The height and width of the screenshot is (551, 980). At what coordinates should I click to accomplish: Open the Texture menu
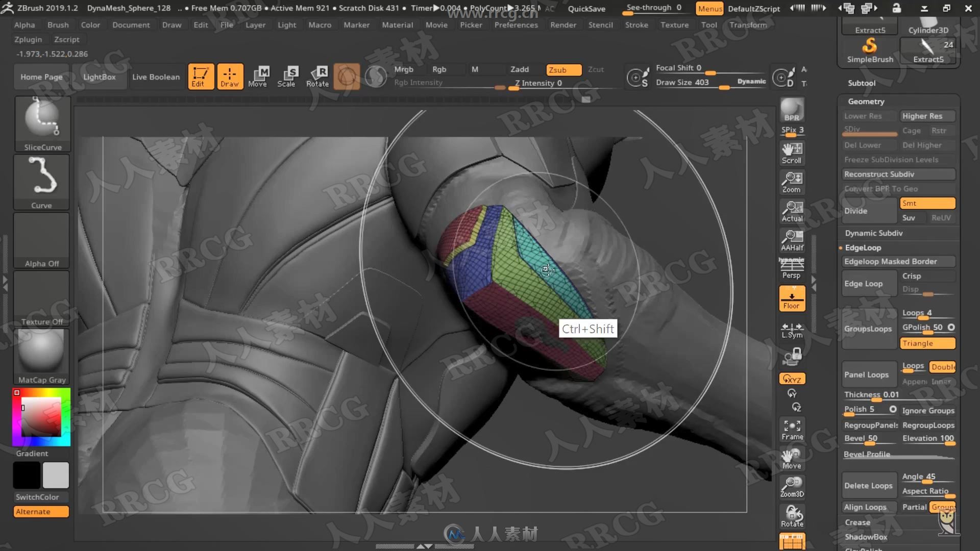(x=674, y=25)
